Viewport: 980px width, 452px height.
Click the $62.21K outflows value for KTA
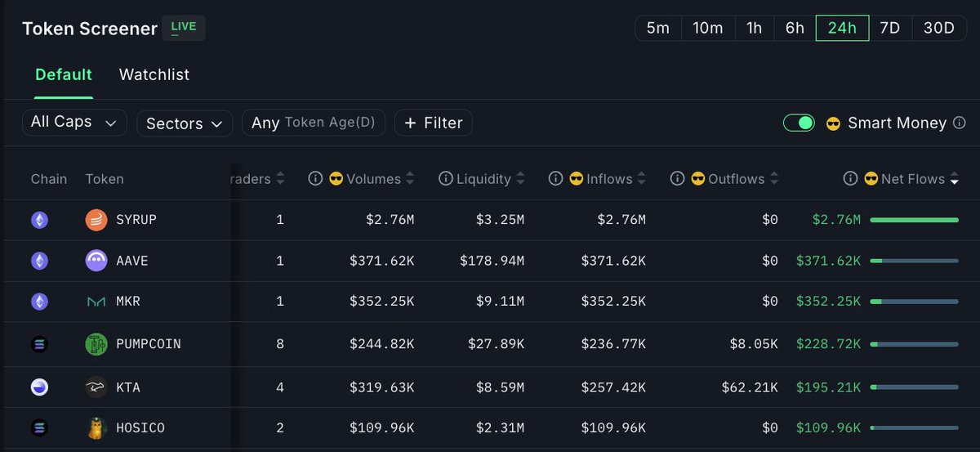tap(750, 387)
